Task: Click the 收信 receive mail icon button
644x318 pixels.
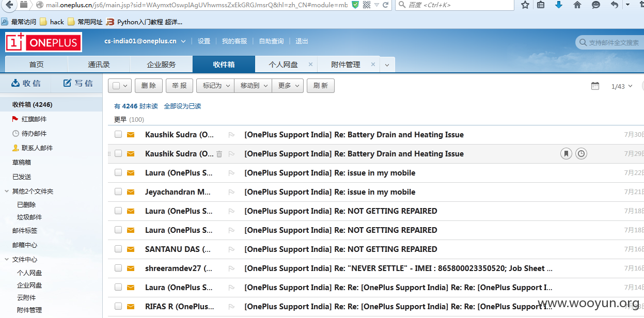Action: [25, 83]
